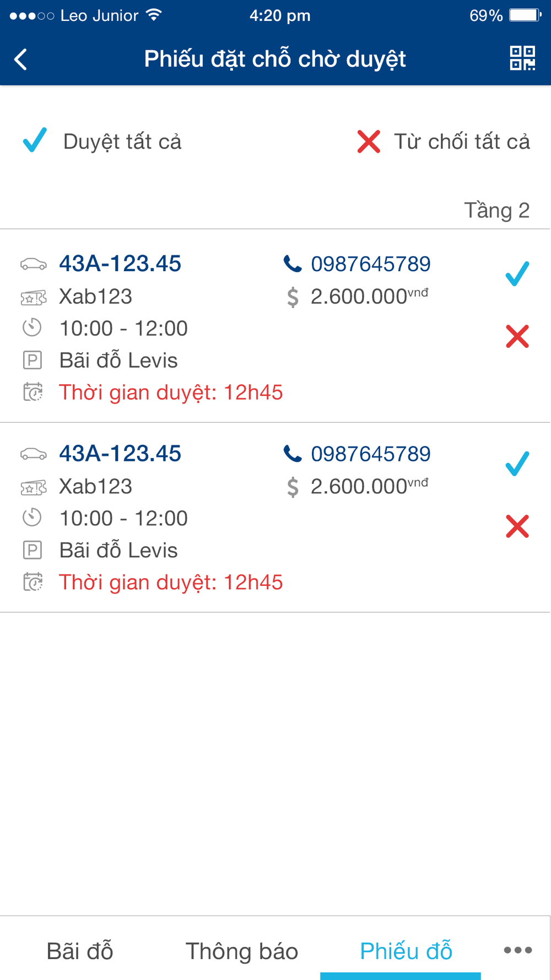Call 0987645789 from first booking

(x=370, y=264)
